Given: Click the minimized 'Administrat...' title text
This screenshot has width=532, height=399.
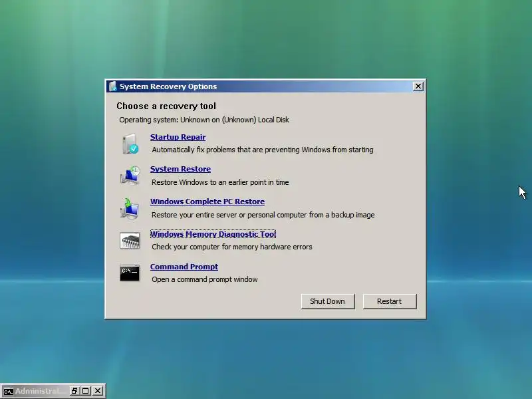Looking at the screenshot, I should [x=40, y=391].
